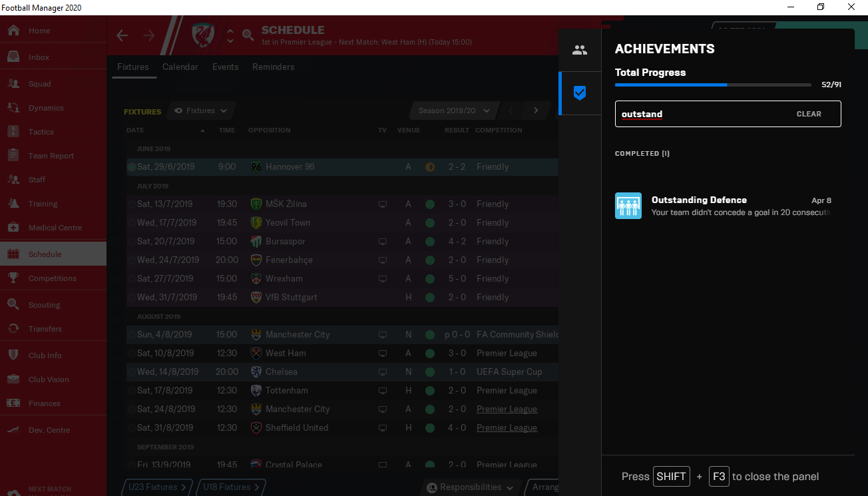
Task: Clear the achievements search text
Action: pyautogui.click(x=809, y=114)
